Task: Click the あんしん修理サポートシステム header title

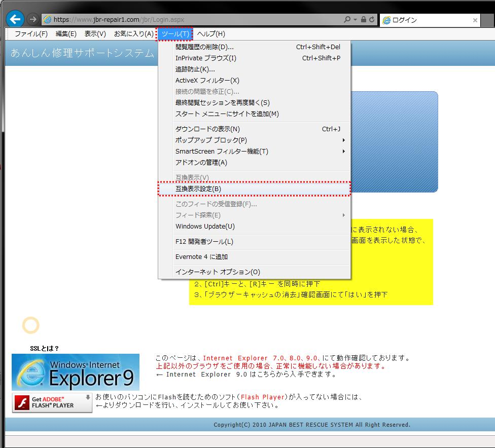Action: pos(82,53)
